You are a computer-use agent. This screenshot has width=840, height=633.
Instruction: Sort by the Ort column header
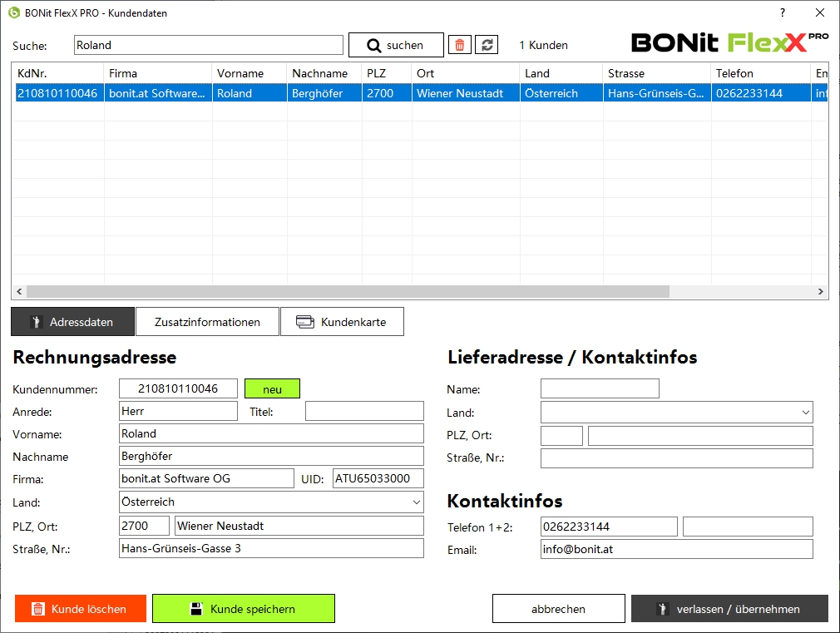(x=466, y=73)
